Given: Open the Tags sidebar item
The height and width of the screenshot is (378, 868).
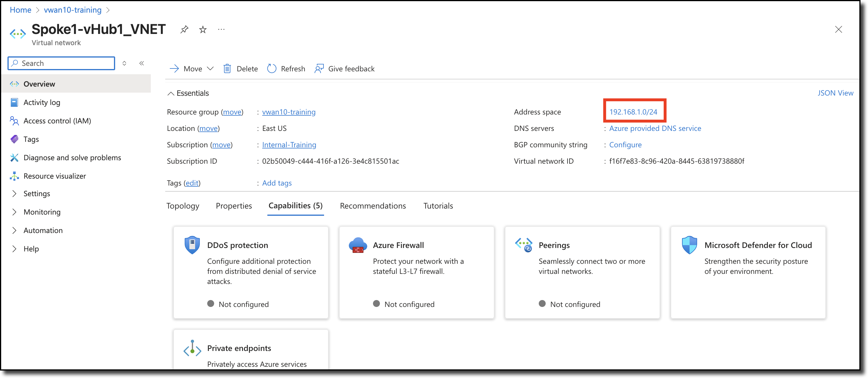Looking at the screenshot, I should click(x=31, y=139).
